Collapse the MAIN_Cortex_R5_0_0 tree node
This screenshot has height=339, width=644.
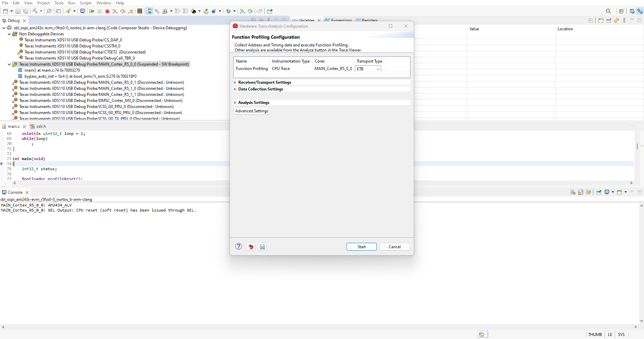click(x=9, y=64)
